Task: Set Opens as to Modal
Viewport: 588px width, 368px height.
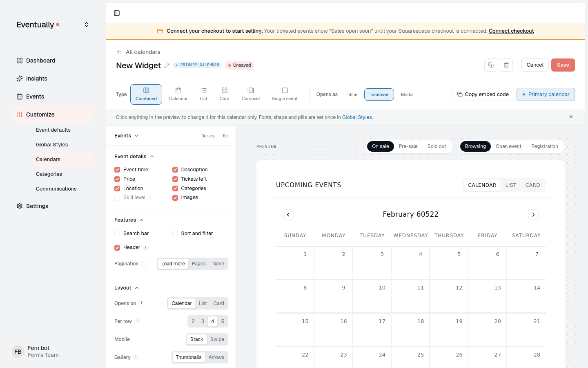Action: click(x=407, y=94)
